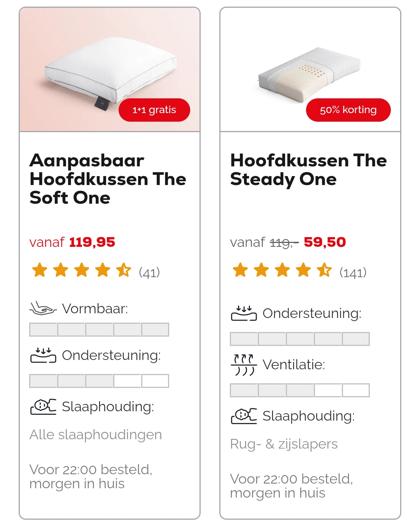
Task: Open the Hoofdkussen The Steady One title
Action: (308, 170)
